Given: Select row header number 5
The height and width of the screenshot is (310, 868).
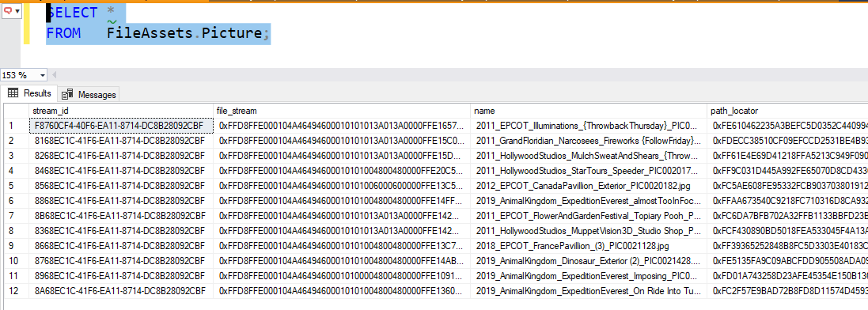Looking at the screenshot, I should click(x=16, y=185).
